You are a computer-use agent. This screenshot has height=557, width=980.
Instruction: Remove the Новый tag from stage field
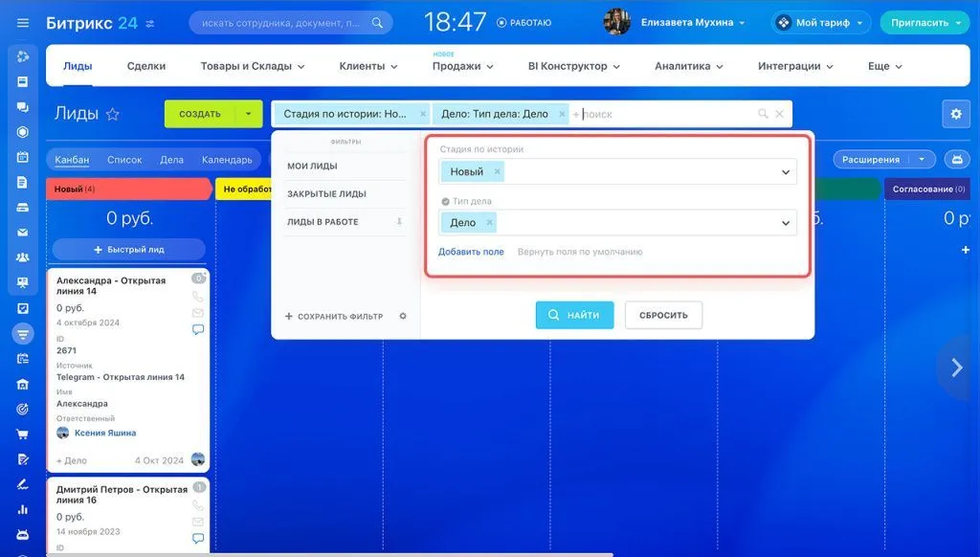click(x=497, y=172)
